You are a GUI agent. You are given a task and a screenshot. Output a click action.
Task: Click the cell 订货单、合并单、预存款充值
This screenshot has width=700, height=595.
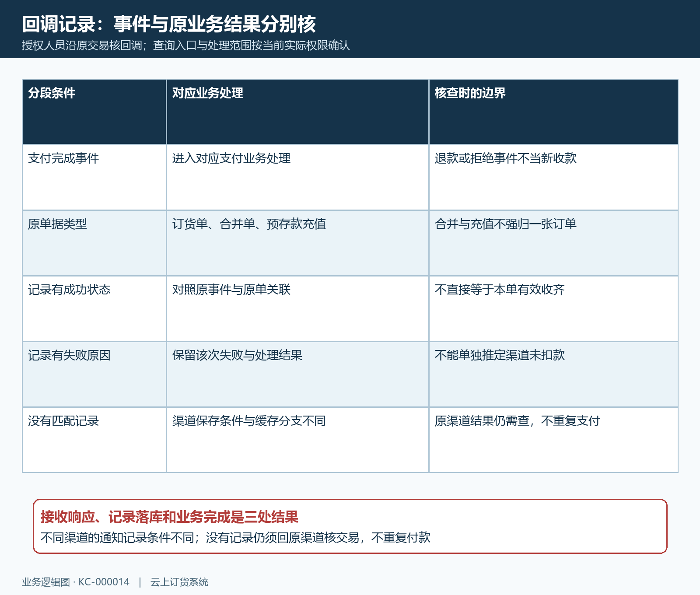(297, 243)
